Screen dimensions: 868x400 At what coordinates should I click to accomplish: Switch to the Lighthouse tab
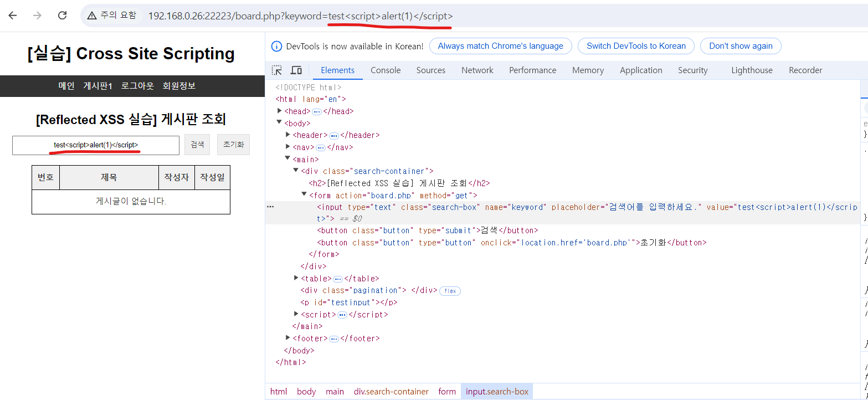tap(752, 70)
